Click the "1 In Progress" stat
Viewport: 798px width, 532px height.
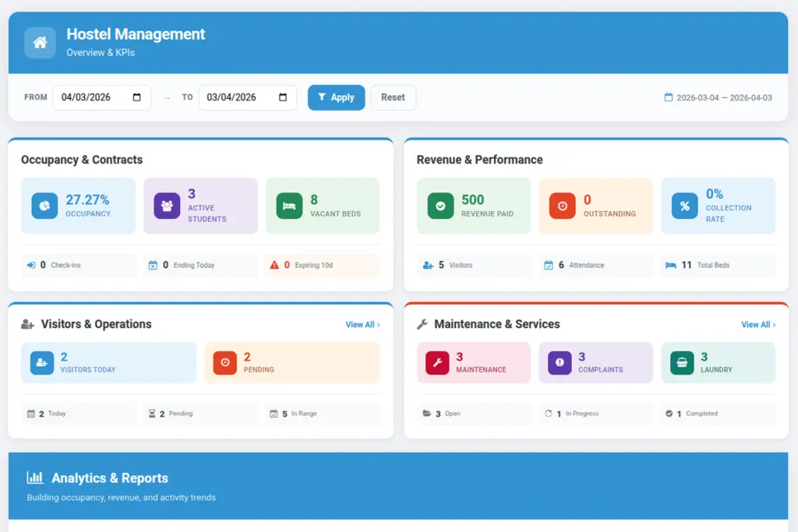[596, 414]
